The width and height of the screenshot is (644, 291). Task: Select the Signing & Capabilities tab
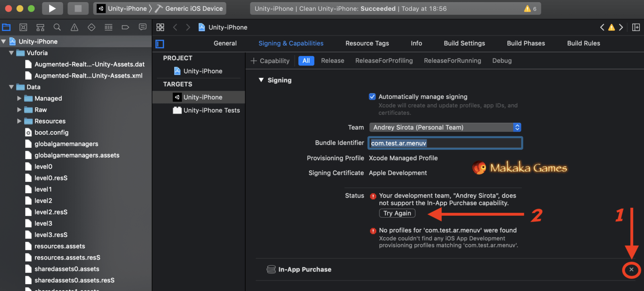click(291, 43)
